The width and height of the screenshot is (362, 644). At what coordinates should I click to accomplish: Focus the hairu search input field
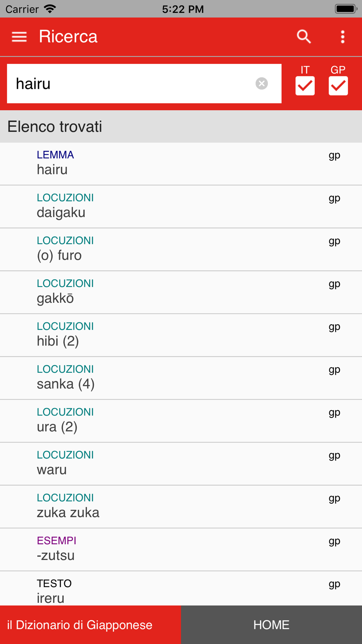click(130, 84)
